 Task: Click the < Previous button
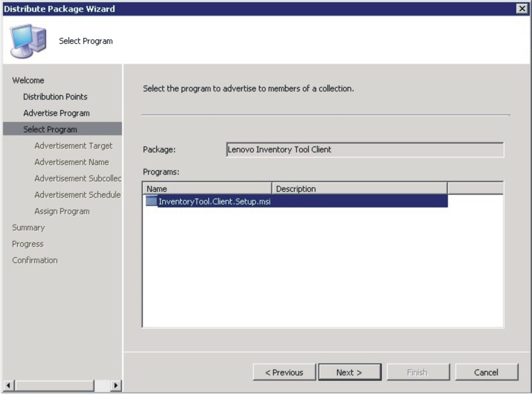pos(284,372)
